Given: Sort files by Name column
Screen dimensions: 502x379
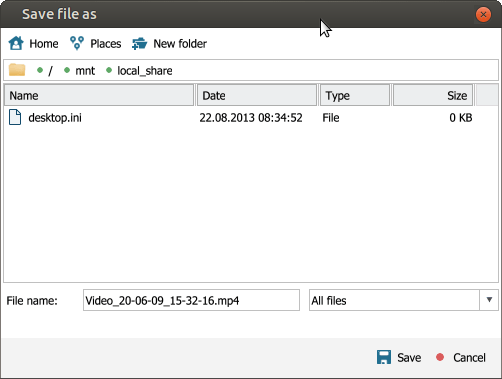Looking at the screenshot, I should click(x=99, y=95).
